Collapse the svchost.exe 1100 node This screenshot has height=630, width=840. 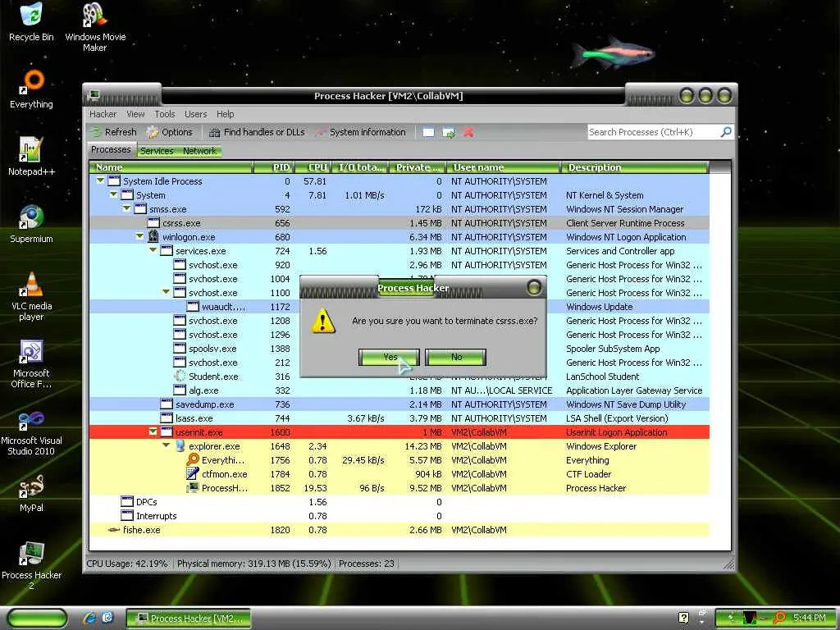coord(166,293)
